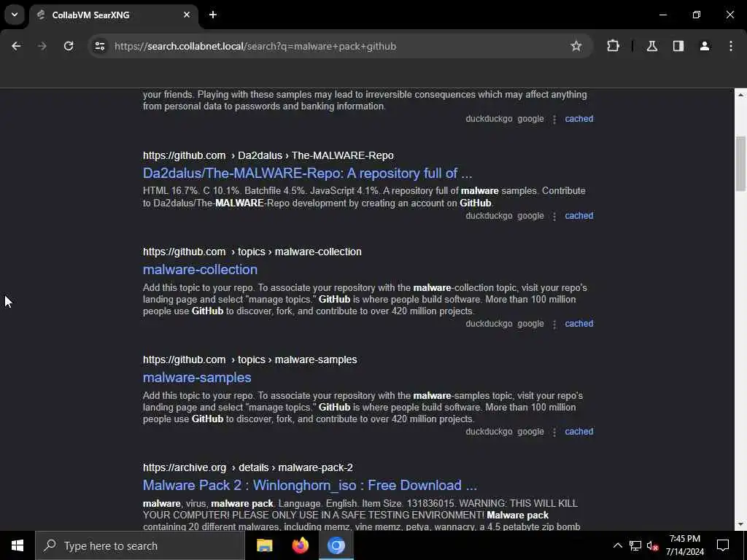Expand options dots beside malware-collection engines

pos(554,324)
